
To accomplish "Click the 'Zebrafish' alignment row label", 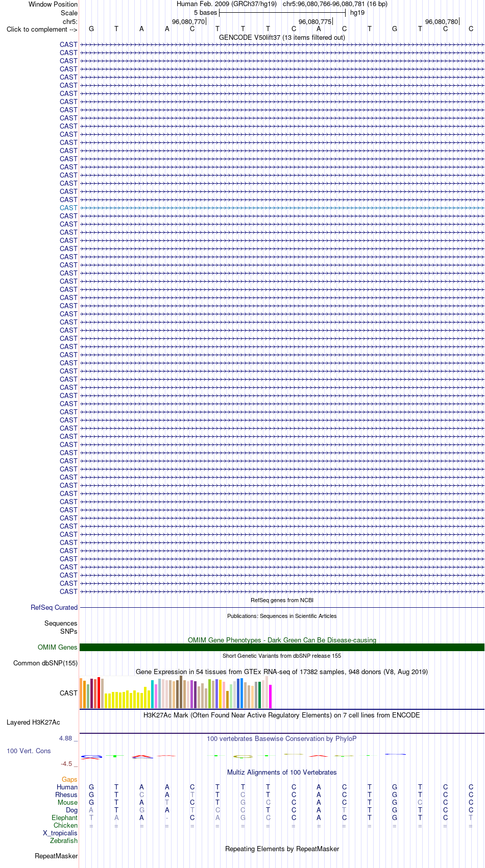I will coord(64,840).
